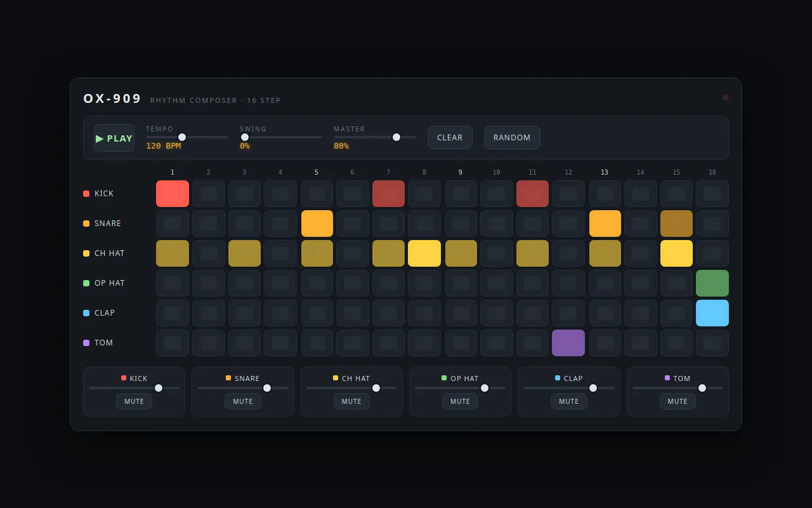Click the OX-909 title

click(x=112, y=98)
